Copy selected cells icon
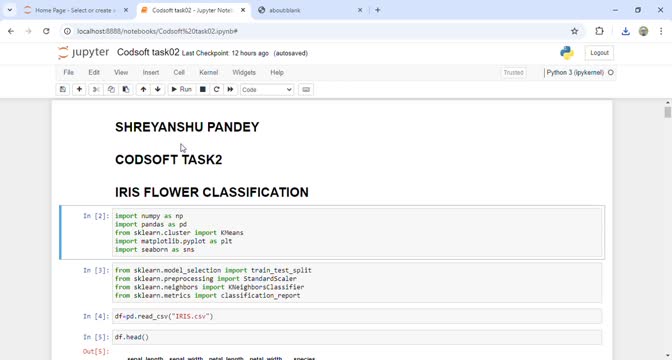Viewport: 672px width, 360px height. tap(111, 90)
